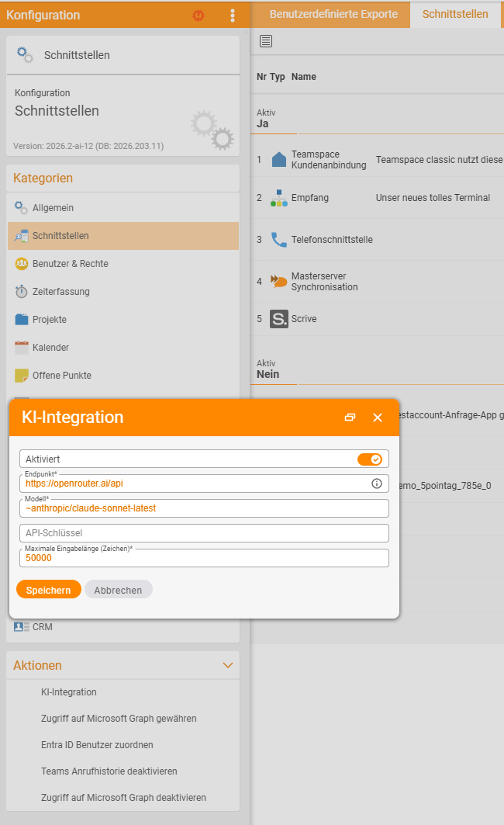The width and height of the screenshot is (504, 825).
Task: Click the Projekte folder icon
Action: pyautogui.click(x=22, y=320)
